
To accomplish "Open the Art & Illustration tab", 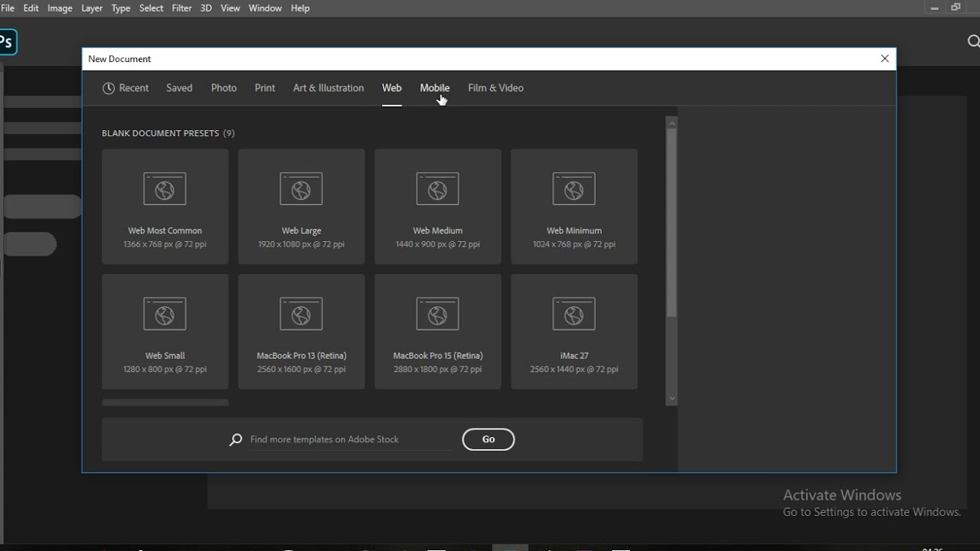I will [x=328, y=88].
